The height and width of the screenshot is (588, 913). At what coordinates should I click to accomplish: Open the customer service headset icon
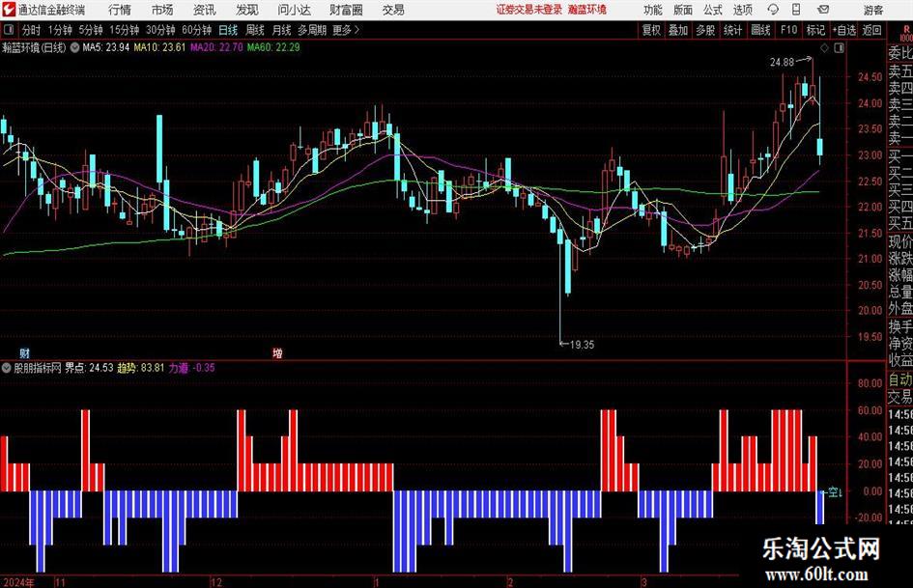[773, 10]
